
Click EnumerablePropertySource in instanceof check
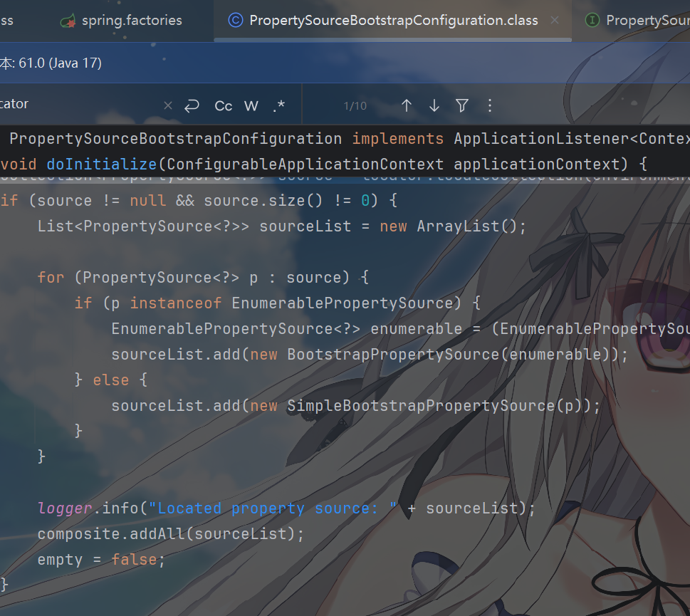(342, 303)
